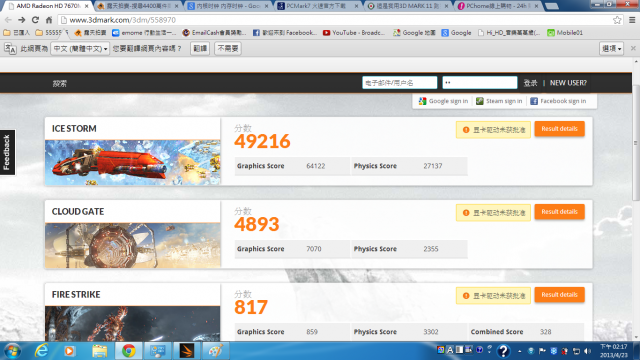Viewport: 640px width, 360px height.
Task: Click the Chrome taskbar icon
Action: pos(129,351)
